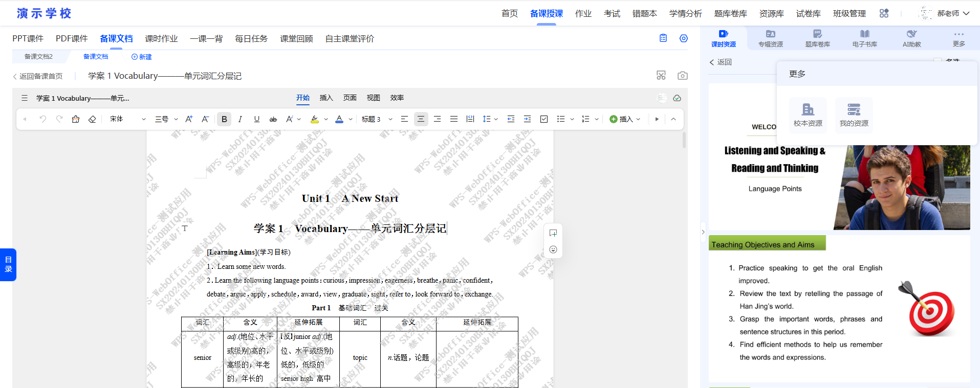The width and height of the screenshot is (980, 388).
Task: Click the cloud save status icon
Action: tap(677, 98)
